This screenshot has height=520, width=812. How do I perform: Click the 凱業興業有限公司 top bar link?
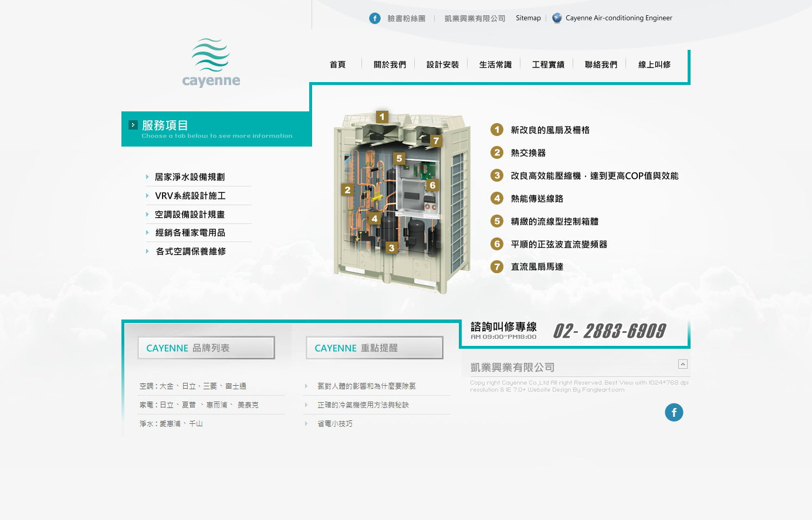475,18
